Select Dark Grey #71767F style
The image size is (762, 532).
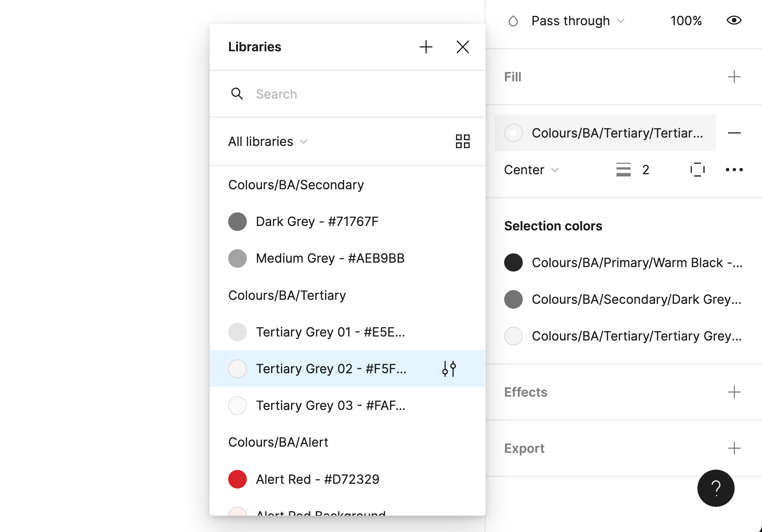(x=317, y=222)
